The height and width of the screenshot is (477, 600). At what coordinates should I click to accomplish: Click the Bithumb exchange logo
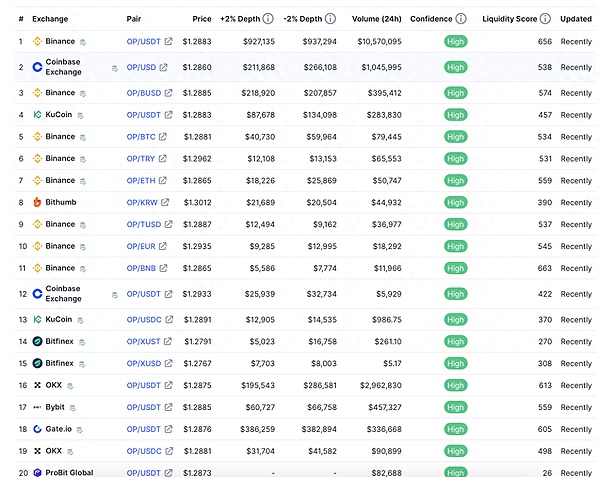(x=38, y=202)
